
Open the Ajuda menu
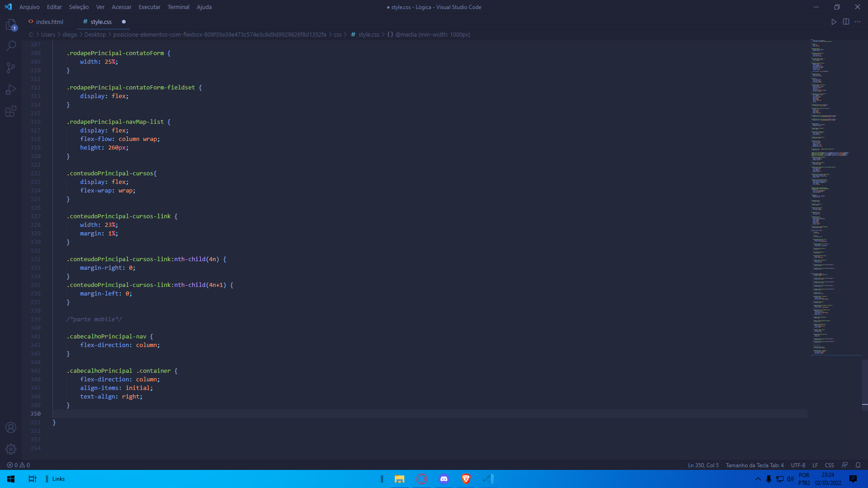tap(204, 7)
